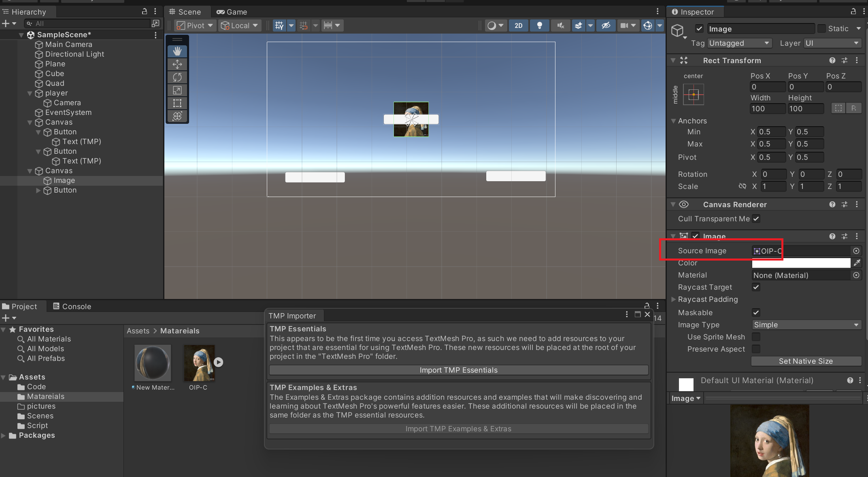Select the Move tool
The height and width of the screenshot is (477, 868).
[x=177, y=64]
